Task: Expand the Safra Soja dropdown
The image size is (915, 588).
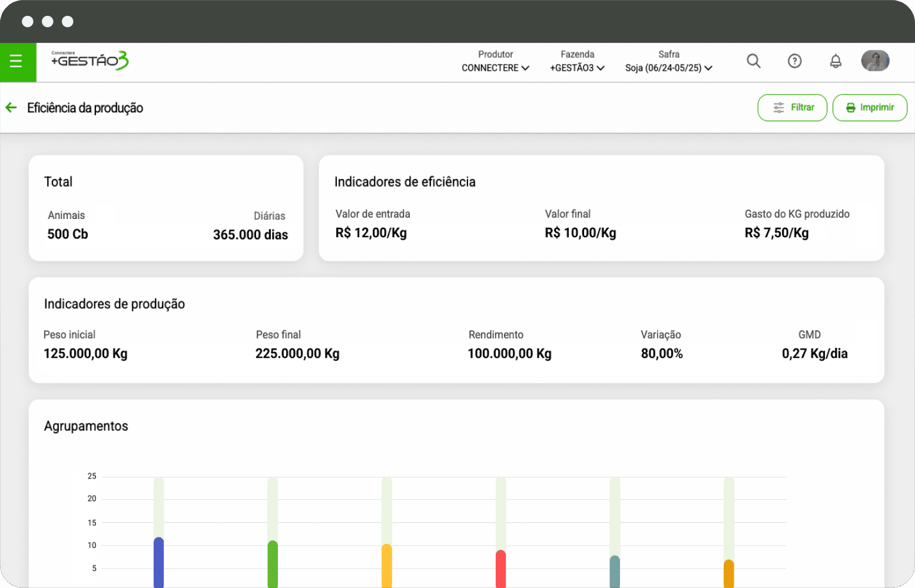Action: point(668,68)
